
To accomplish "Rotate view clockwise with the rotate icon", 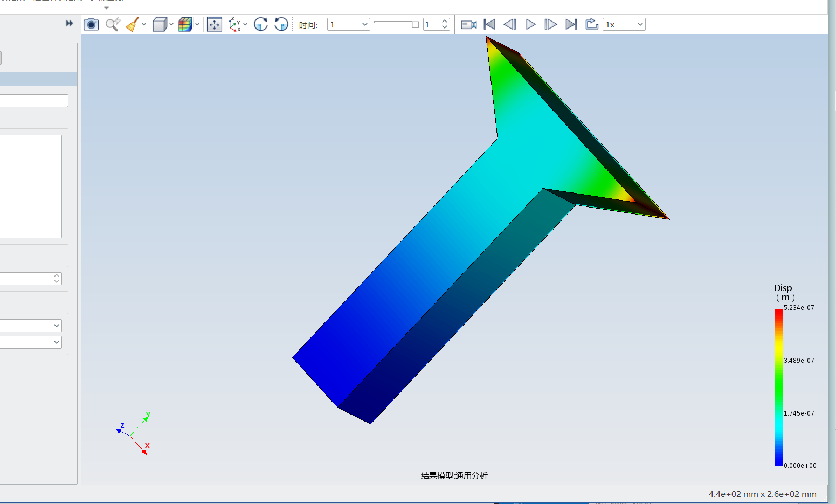I will point(261,24).
